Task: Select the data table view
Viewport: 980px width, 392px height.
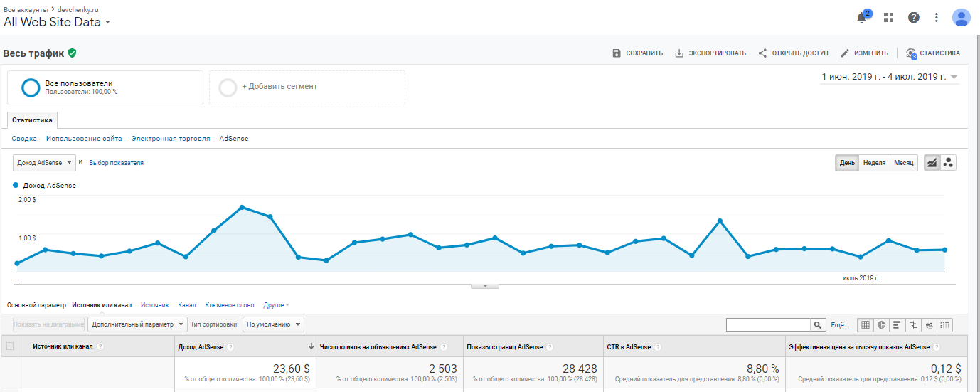Action: click(x=866, y=324)
